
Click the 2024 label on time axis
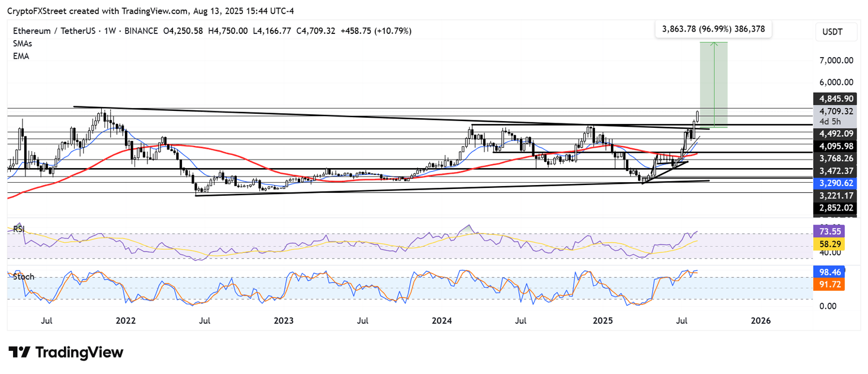(x=442, y=320)
